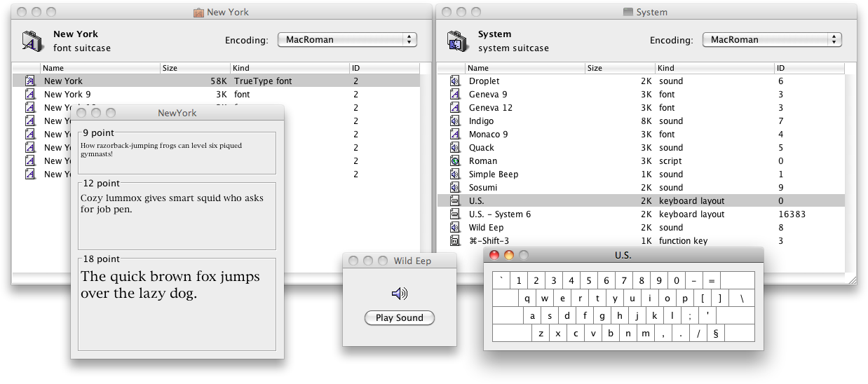Select the 'Monaco 9' row name
The image size is (868, 384).
point(489,135)
